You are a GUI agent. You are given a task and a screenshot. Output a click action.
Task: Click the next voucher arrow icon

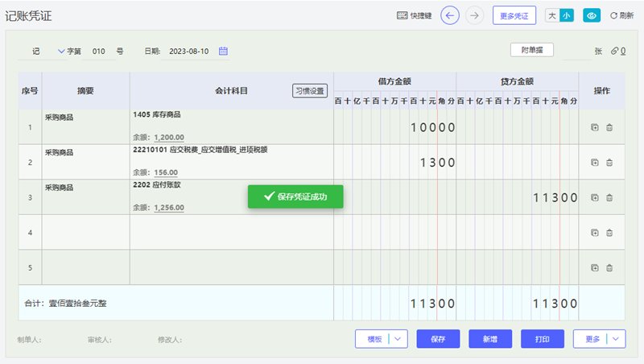point(474,15)
